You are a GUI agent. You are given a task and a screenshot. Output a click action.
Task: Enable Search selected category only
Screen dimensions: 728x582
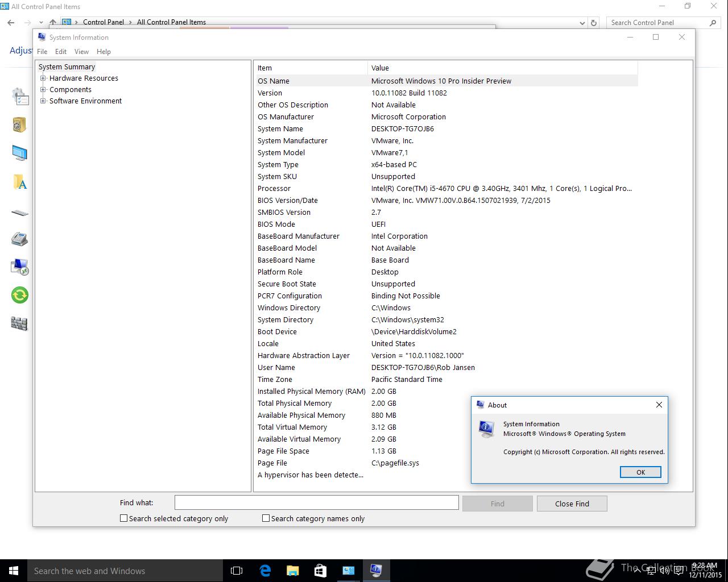coord(123,518)
